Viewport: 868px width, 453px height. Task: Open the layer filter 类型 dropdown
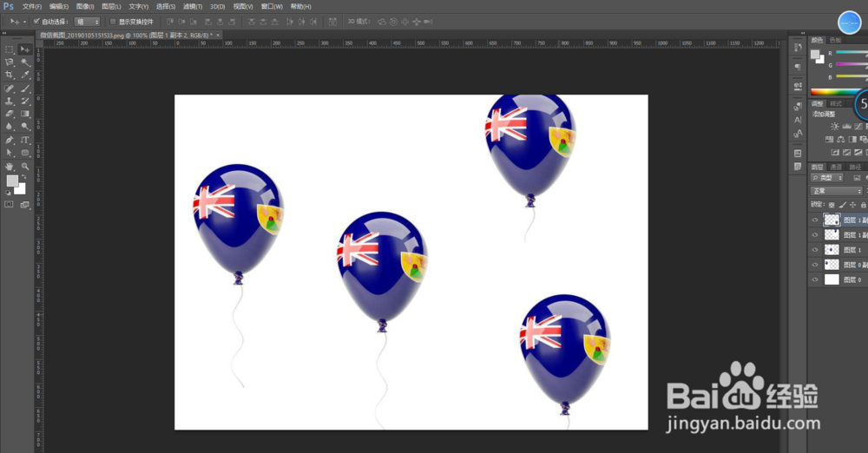point(827,178)
